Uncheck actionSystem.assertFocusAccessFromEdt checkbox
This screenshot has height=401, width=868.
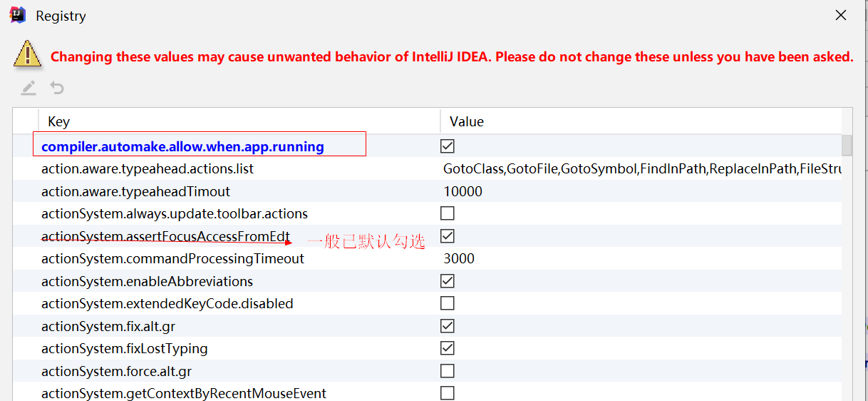click(x=448, y=235)
